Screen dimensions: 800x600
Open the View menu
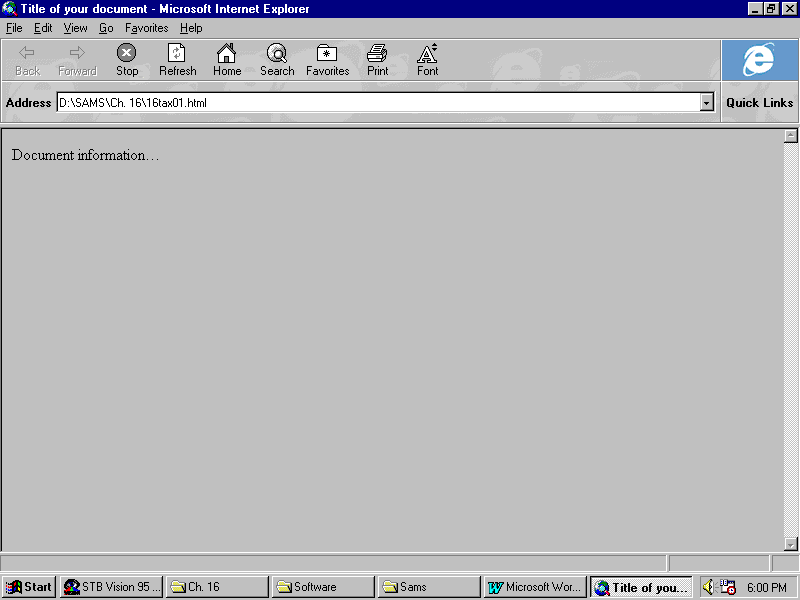pos(76,28)
